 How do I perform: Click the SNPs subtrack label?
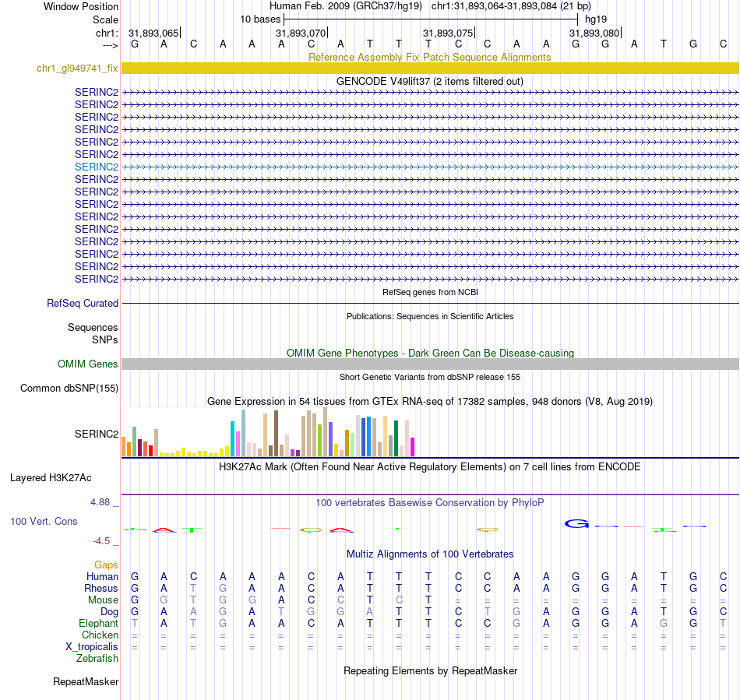click(105, 339)
